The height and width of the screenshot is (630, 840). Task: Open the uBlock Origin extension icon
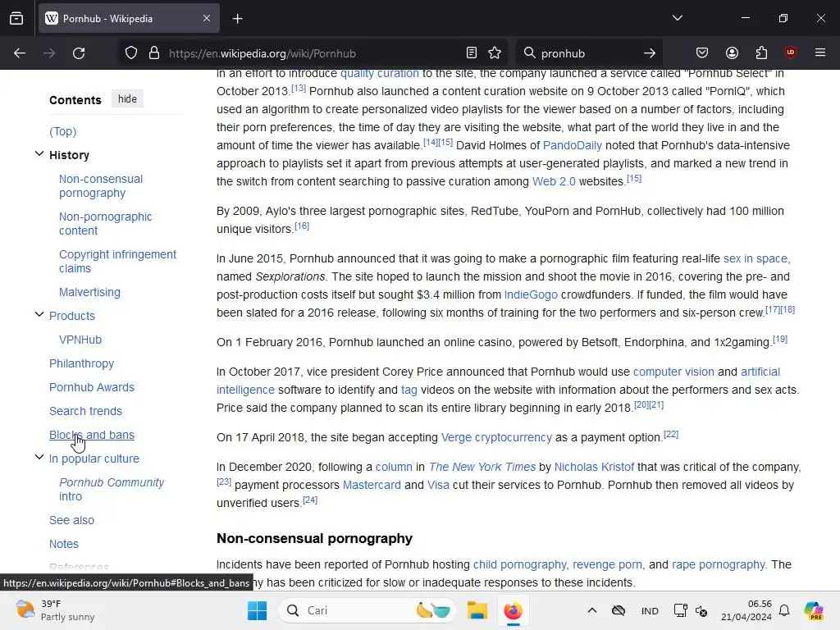pos(791,52)
